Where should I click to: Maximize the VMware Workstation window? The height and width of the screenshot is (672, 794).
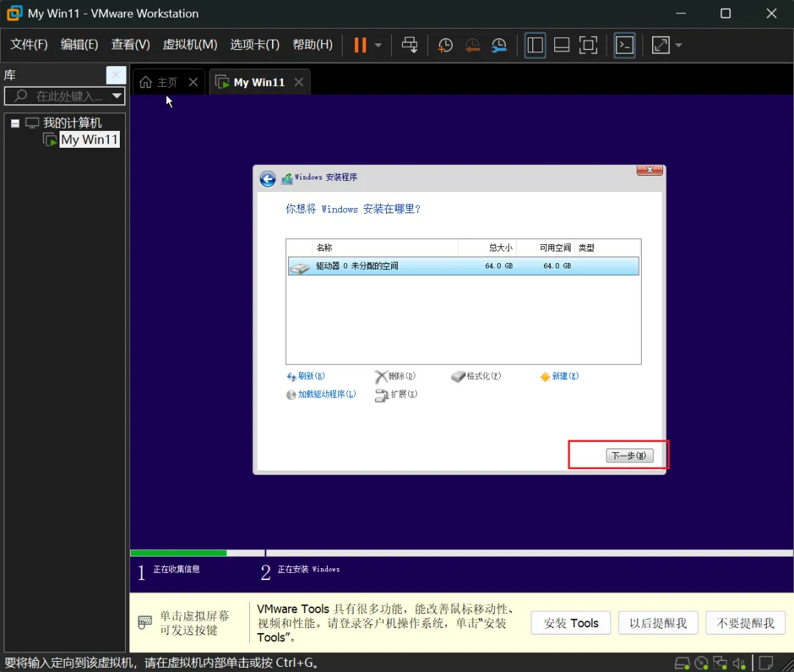point(725,13)
